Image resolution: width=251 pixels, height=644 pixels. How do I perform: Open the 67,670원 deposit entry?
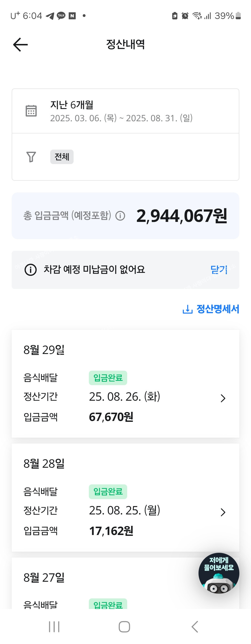click(111, 417)
